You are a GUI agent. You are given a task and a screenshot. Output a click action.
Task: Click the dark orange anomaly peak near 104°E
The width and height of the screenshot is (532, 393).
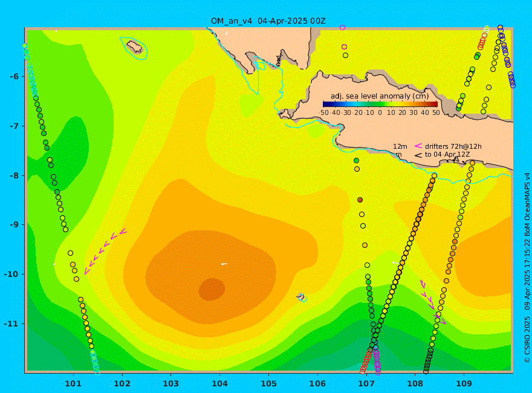(x=212, y=290)
